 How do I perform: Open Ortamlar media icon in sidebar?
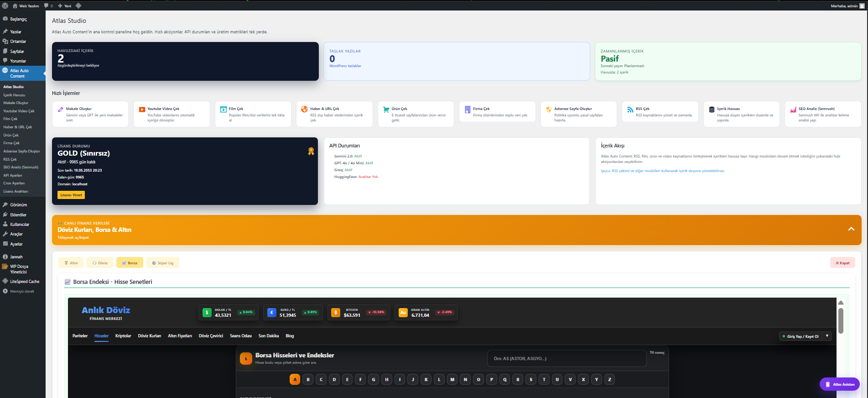click(5, 42)
